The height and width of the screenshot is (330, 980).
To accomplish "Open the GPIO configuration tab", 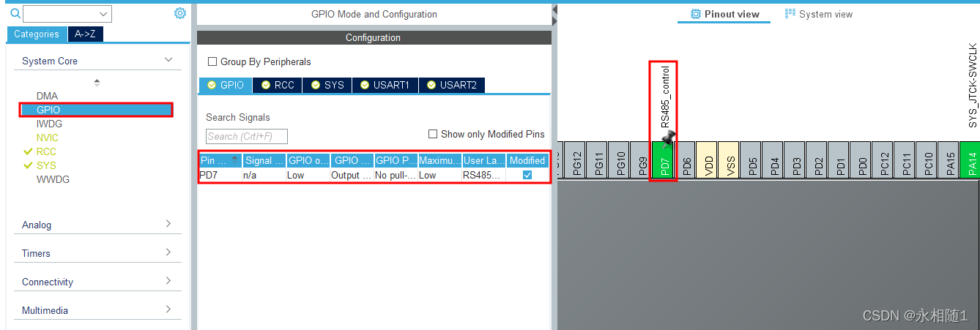I will click(226, 85).
